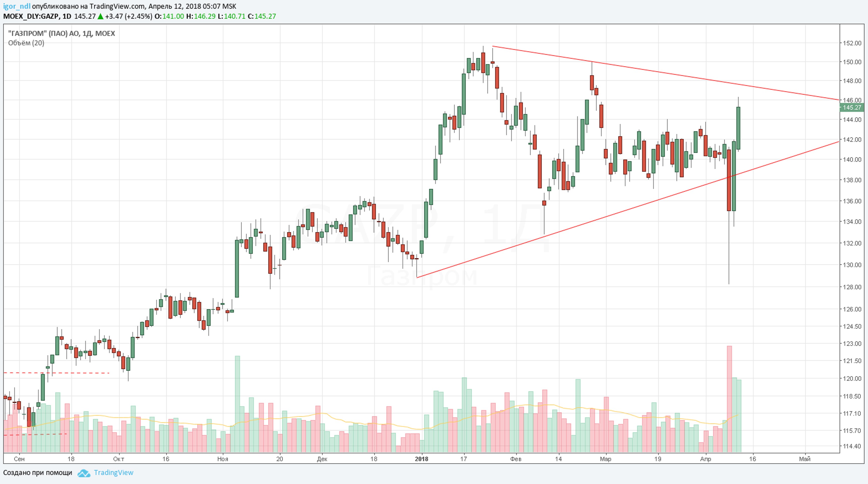Click the MOEX_DLY:GAZP ticker symbol

point(31,16)
